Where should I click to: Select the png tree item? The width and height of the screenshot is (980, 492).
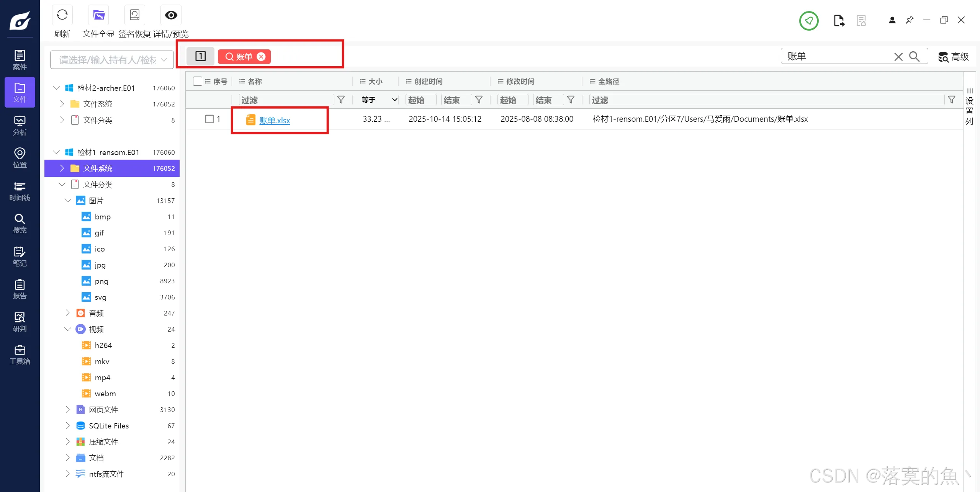pyautogui.click(x=101, y=281)
